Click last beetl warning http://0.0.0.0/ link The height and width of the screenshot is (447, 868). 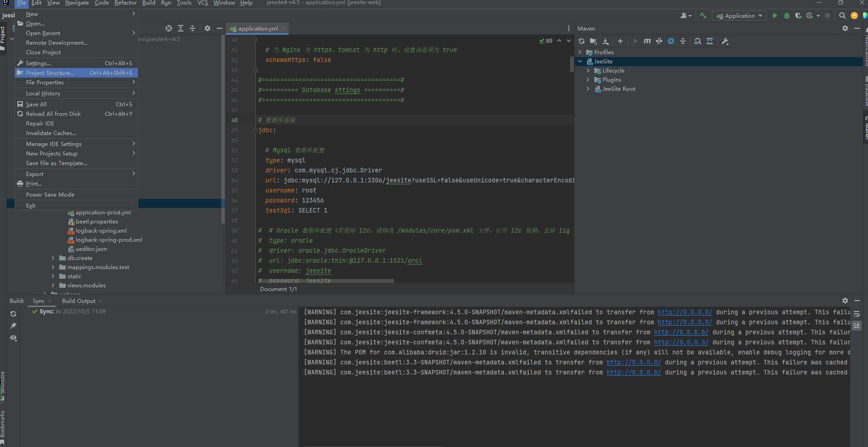pos(634,373)
